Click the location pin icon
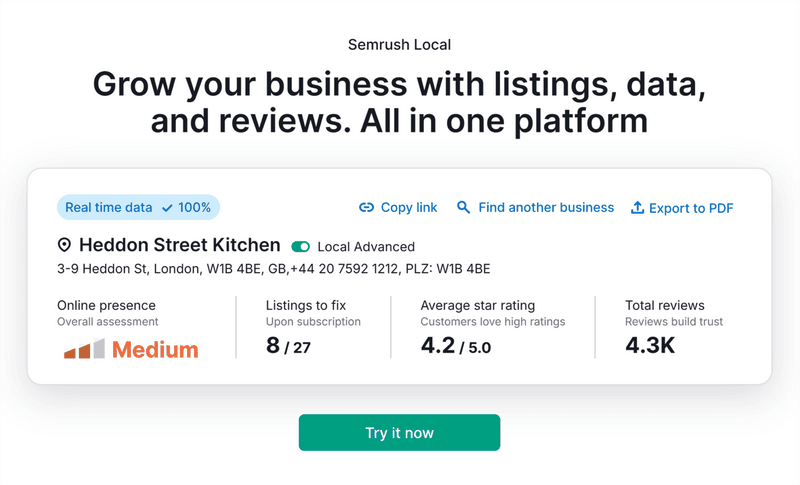This screenshot has height=485, width=800. (65, 246)
